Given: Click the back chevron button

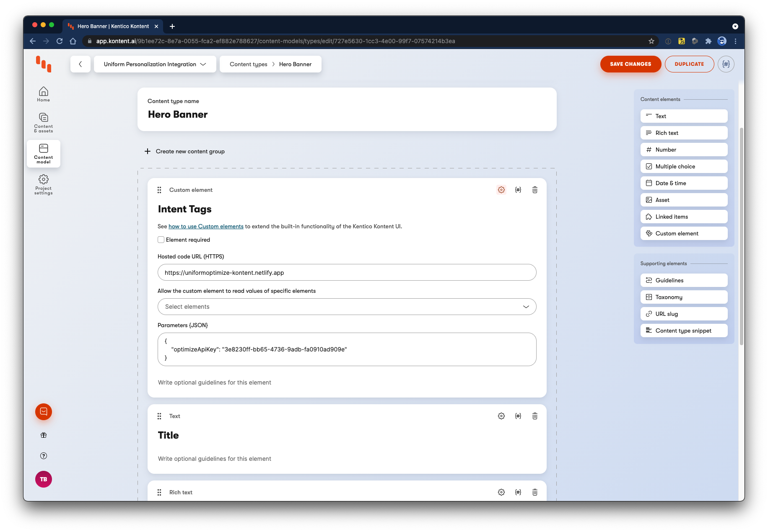Looking at the screenshot, I should coord(80,64).
